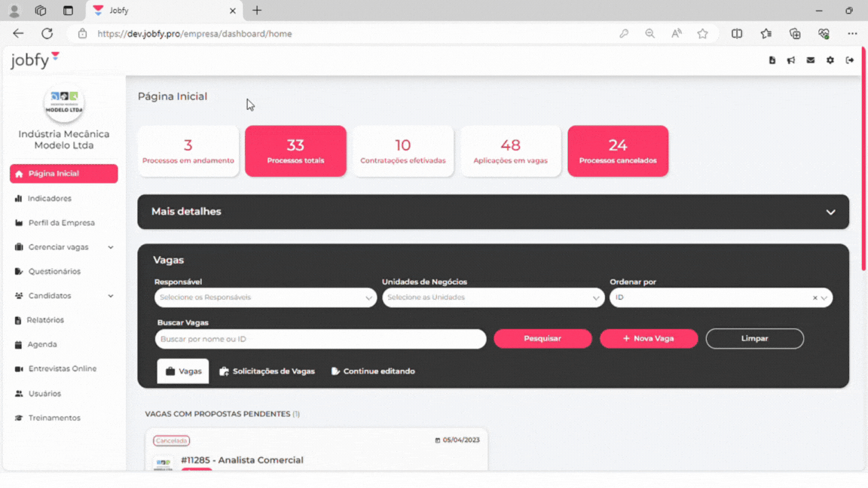
Task: Add page to favorites with star icon
Action: 702,34
